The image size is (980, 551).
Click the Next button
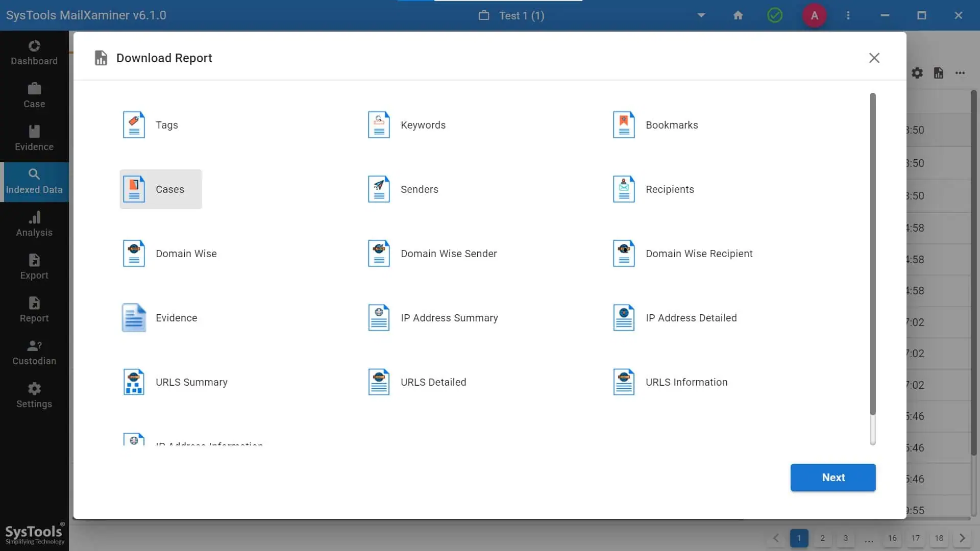coord(833,478)
